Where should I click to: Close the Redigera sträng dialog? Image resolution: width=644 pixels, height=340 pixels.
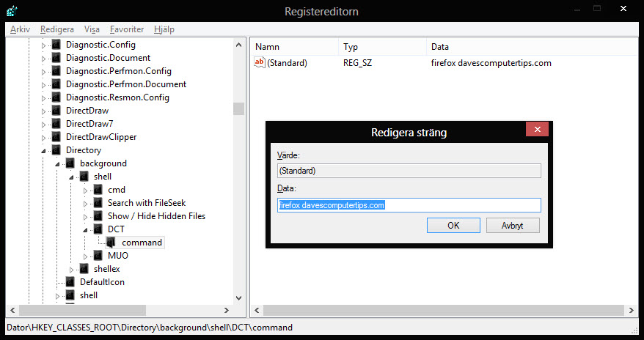point(537,130)
